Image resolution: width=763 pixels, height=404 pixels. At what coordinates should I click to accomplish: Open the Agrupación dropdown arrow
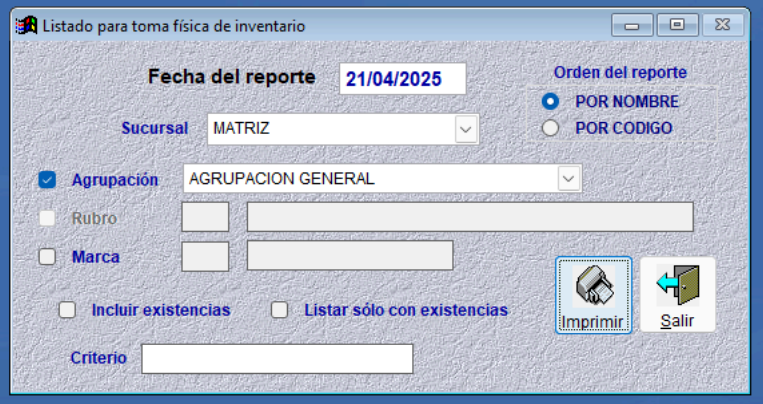click(568, 179)
